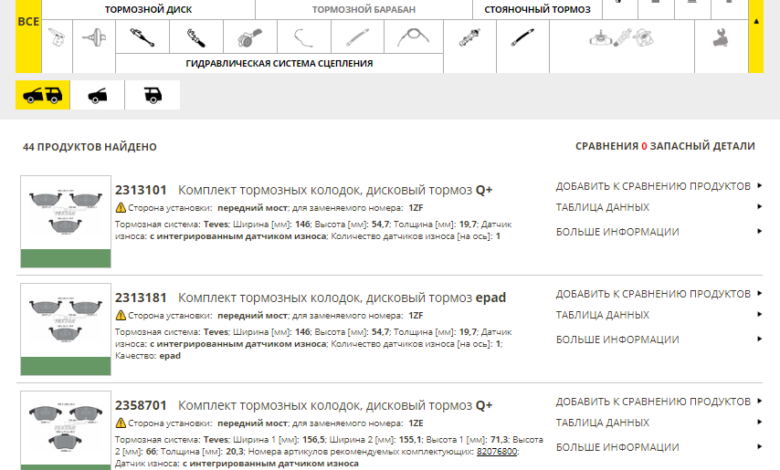
Task: Select the whole vehicle axle filter icon
Action: pyautogui.click(x=43, y=95)
